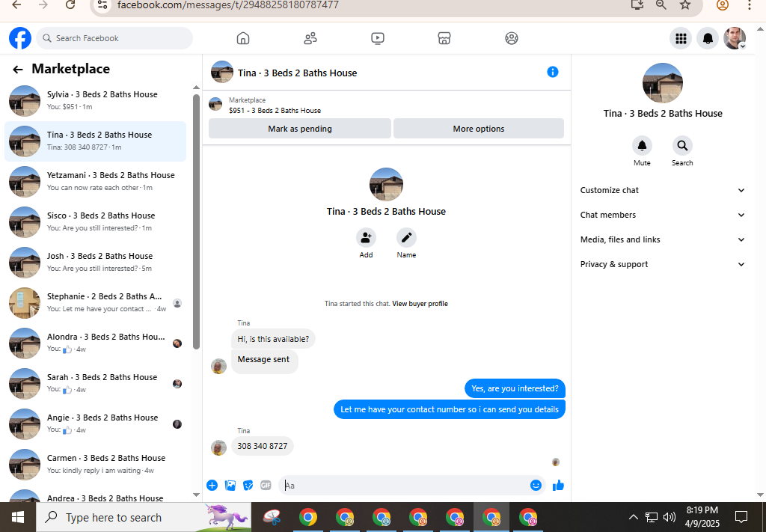The image size is (766, 532).
Task: Open Stephanie 2 Beds conversation
Action: click(x=95, y=303)
